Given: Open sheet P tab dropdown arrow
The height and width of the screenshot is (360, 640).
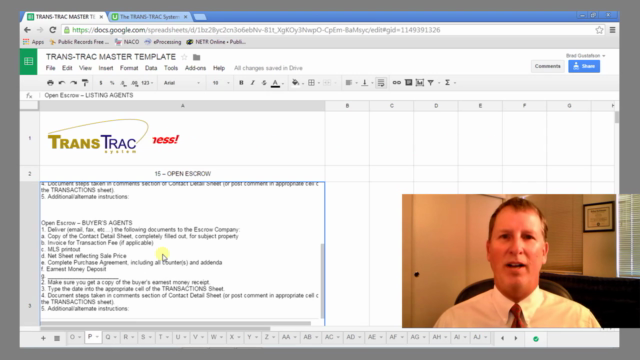Looking at the screenshot, I should [x=97, y=337].
